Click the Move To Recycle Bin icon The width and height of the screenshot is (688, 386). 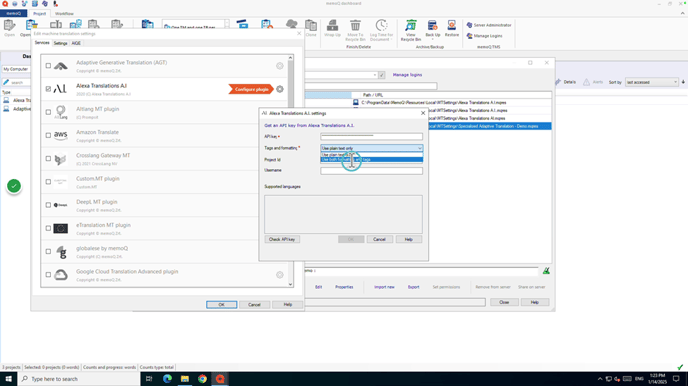(x=355, y=30)
